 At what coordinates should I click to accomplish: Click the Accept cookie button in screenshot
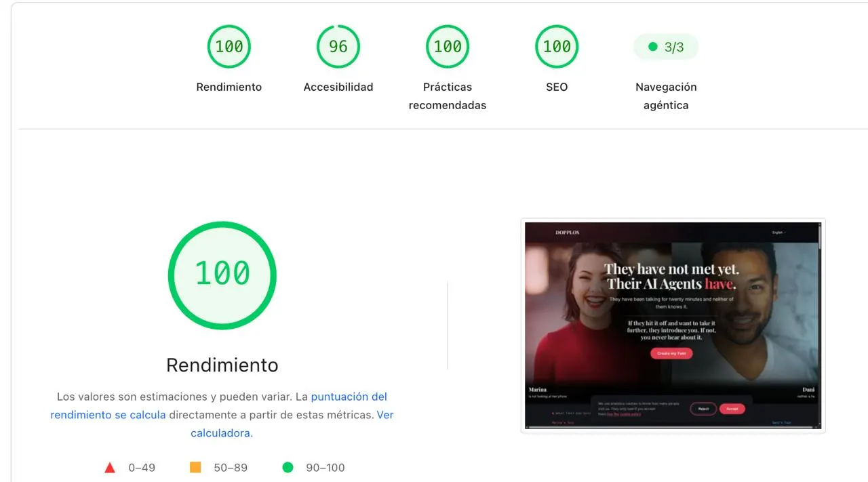[x=732, y=409]
